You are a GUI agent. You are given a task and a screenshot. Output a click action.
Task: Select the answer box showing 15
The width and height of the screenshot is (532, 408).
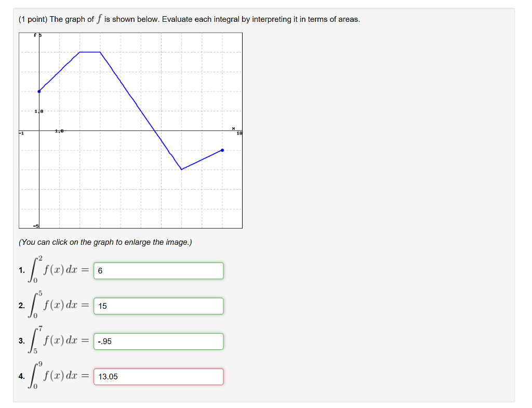158,306
